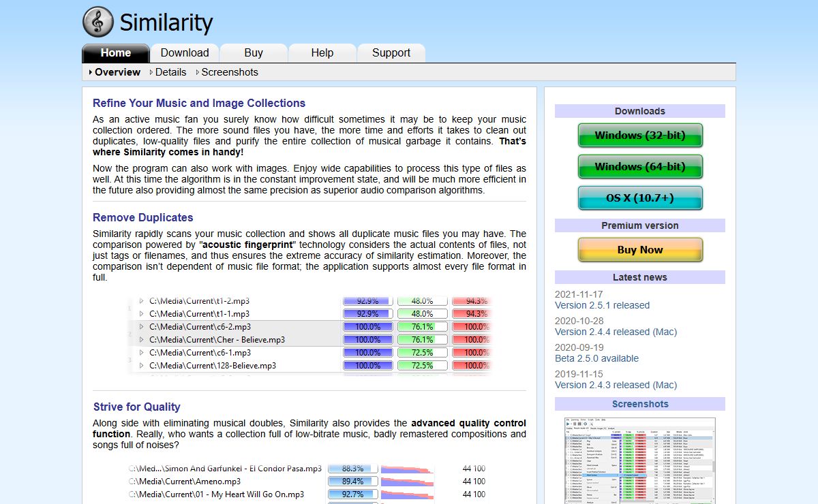Download the Windows (32-bit) version
Image resolution: width=818 pixels, height=504 pixels.
click(x=640, y=136)
